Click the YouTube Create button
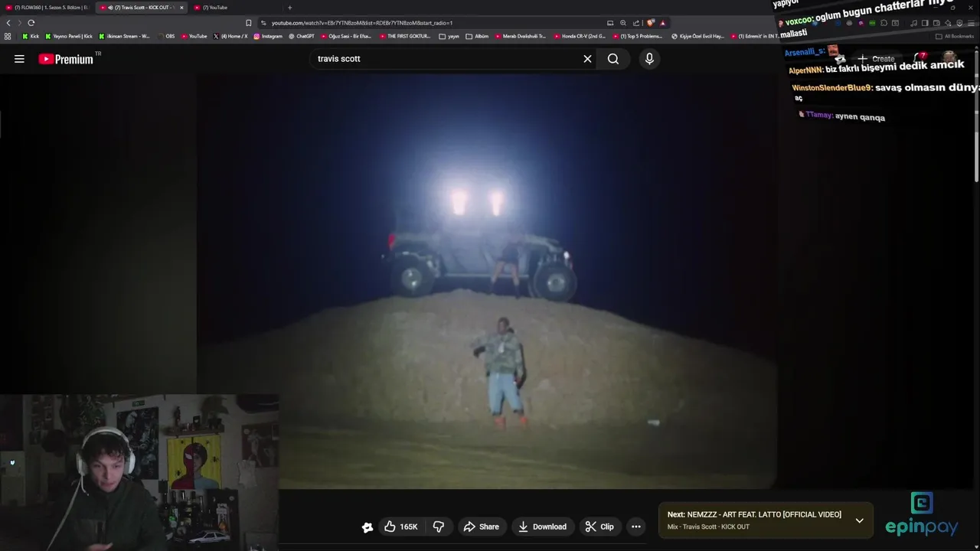The width and height of the screenshot is (980, 551). click(x=876, y=59)
